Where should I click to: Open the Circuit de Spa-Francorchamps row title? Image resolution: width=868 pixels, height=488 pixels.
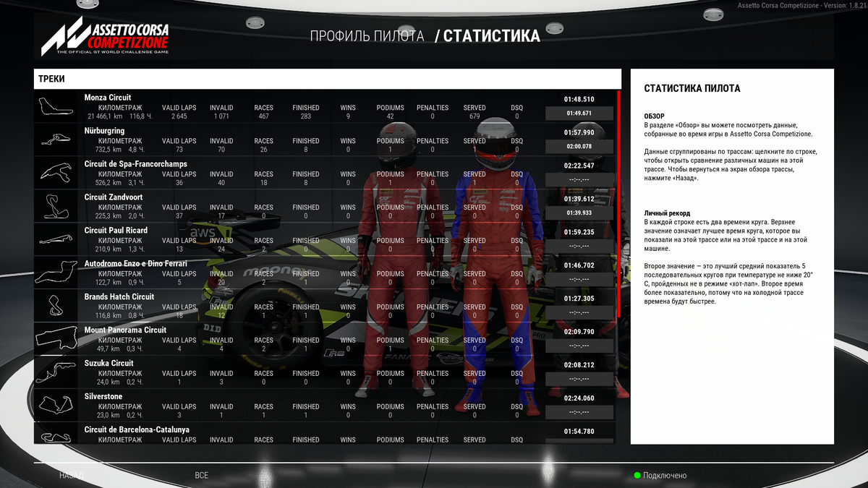coord(136,164)
